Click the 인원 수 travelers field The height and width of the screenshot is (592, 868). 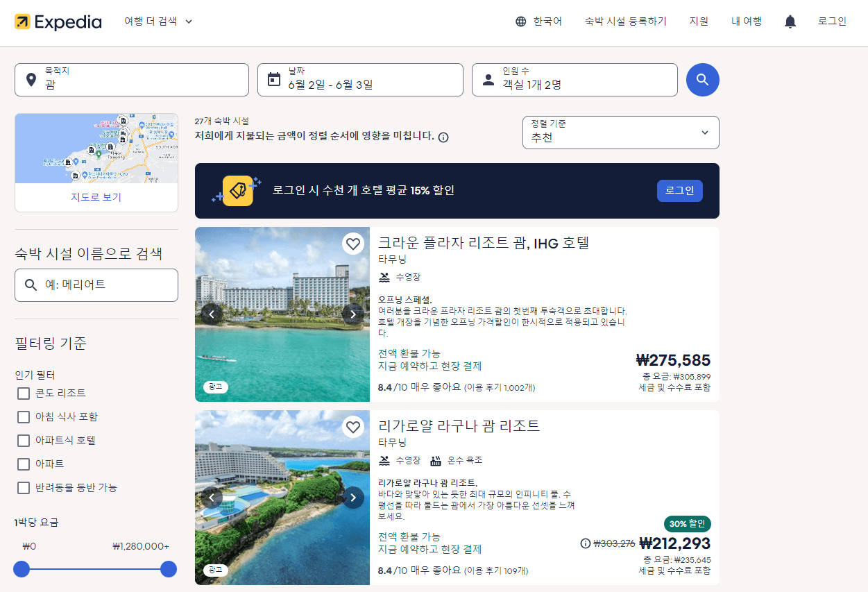(x=575, y=80)
